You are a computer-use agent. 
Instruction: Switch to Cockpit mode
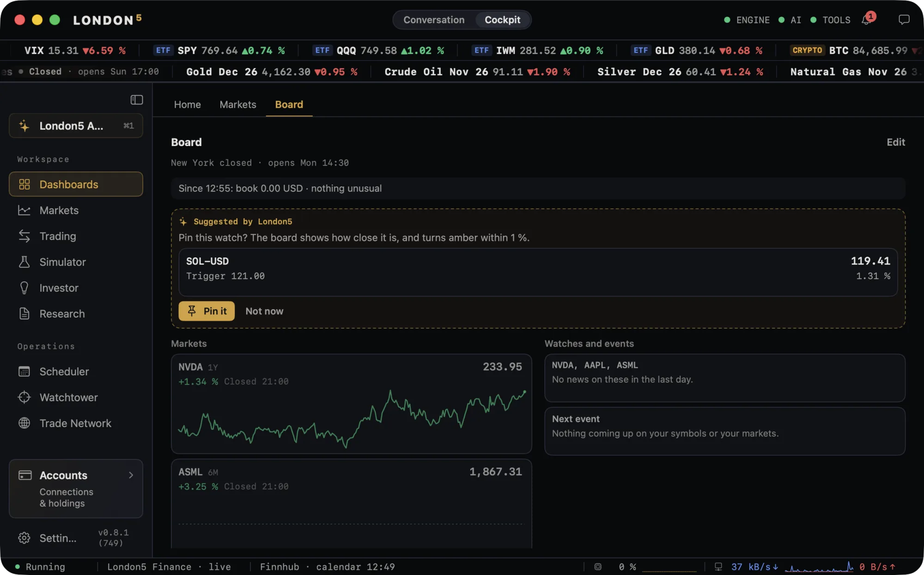pyautogui.click(x=502, y=20)
